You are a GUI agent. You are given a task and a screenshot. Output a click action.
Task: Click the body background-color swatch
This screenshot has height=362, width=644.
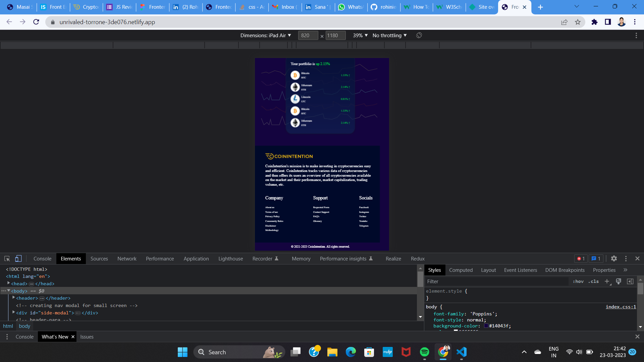click(x=486, y=326)
